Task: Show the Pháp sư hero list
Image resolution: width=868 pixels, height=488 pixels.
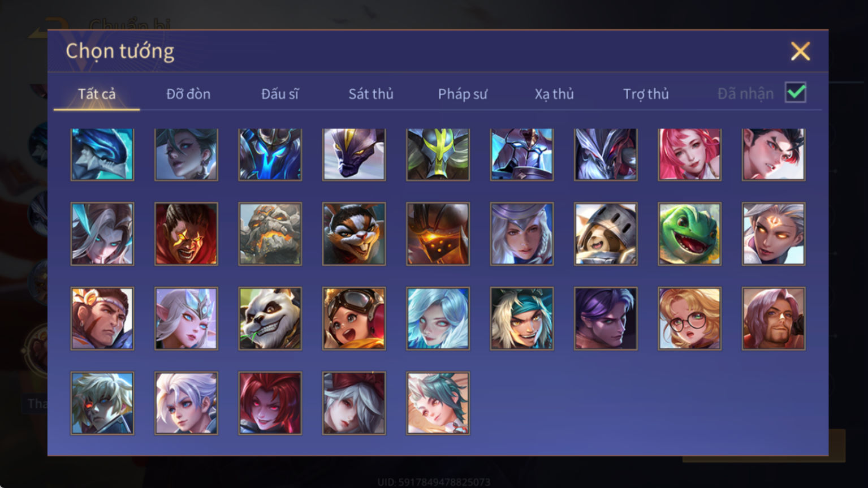Action: coord(463,94)
